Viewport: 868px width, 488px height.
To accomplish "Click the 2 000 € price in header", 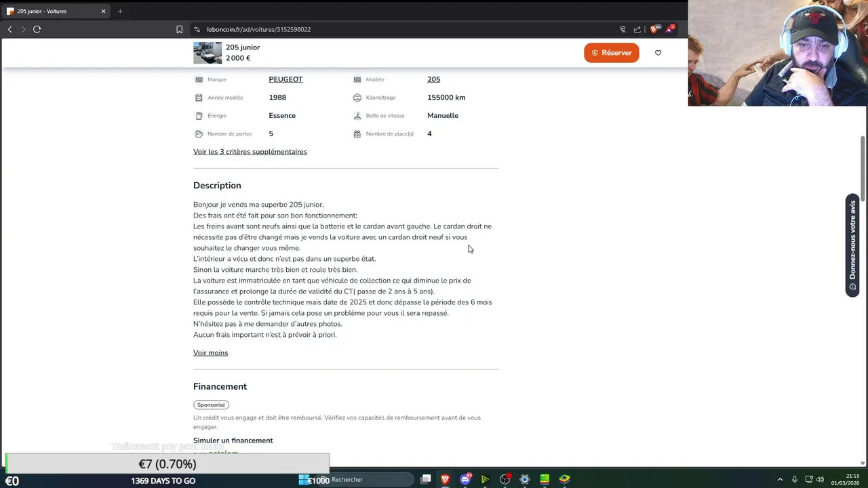I will tap(238, 58).
